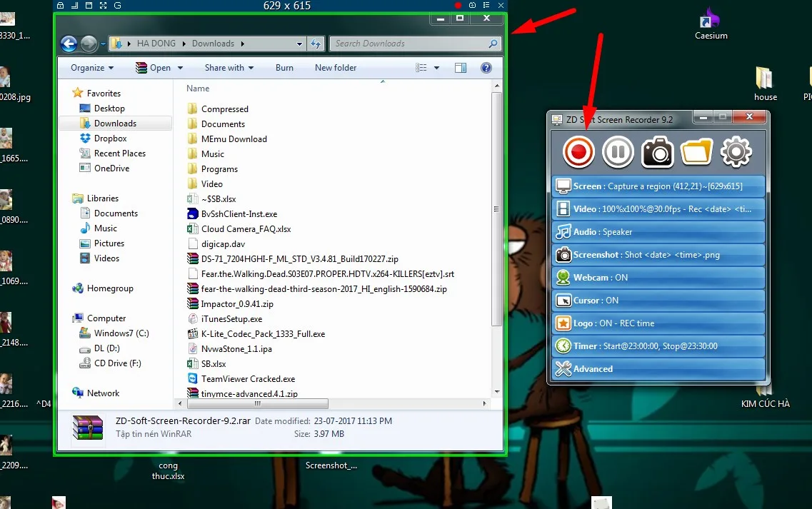Viewport: 812px width, 509px height.
Task: Toggle the Cursor : ON setting
Action: click(658, 301)
